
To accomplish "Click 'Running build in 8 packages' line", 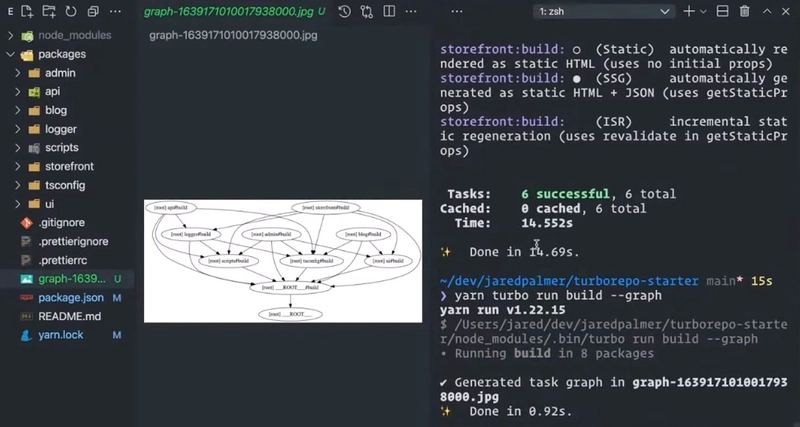I will coord(547,354).
